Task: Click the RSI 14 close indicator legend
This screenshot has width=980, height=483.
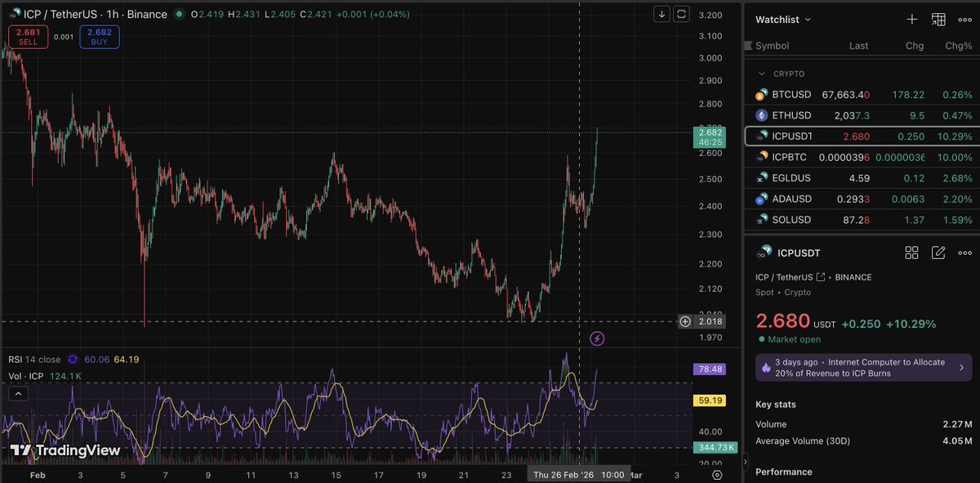Action: [34, 359]
